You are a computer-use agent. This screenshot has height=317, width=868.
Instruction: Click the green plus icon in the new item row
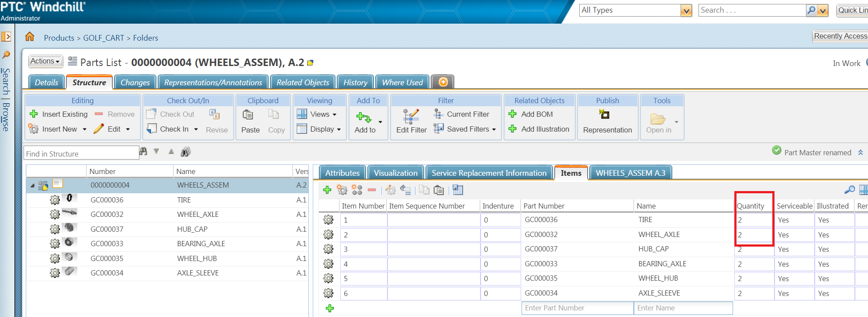coord(330,308)
